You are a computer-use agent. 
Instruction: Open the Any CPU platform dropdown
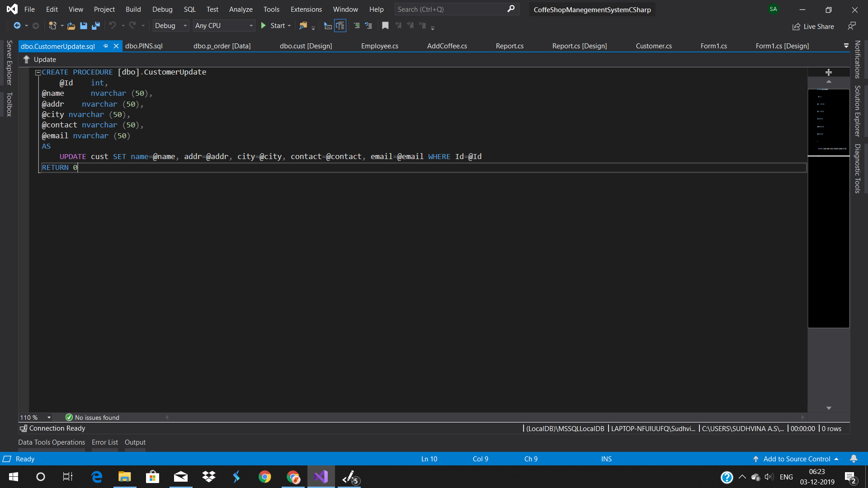point(250,26)
